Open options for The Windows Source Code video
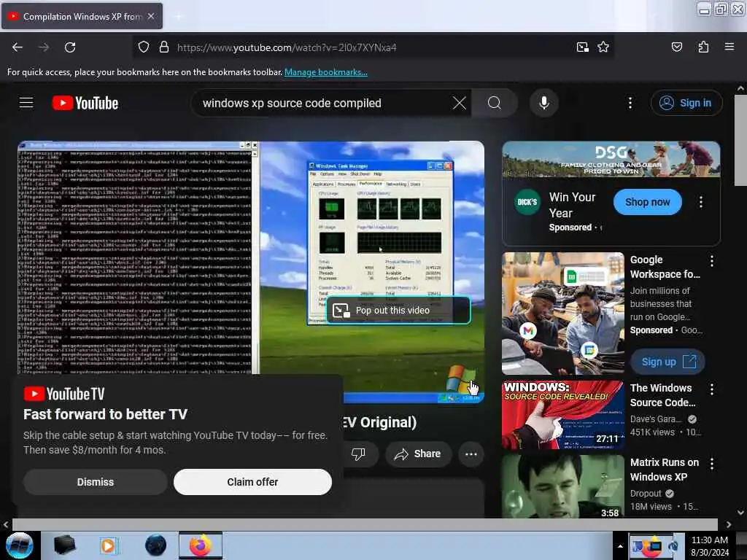Image resolution: width=747 pixels, height=560 pixels. click(712, 389)
